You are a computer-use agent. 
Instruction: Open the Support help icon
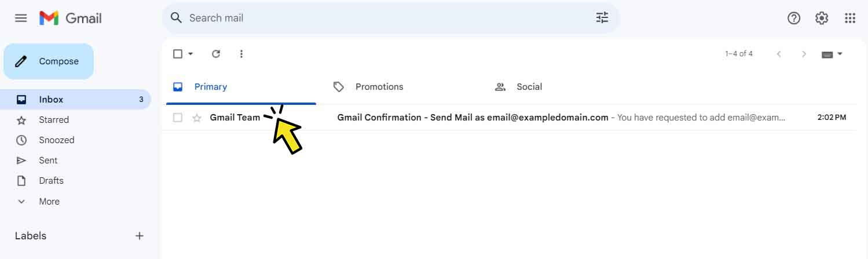(794, 18)
